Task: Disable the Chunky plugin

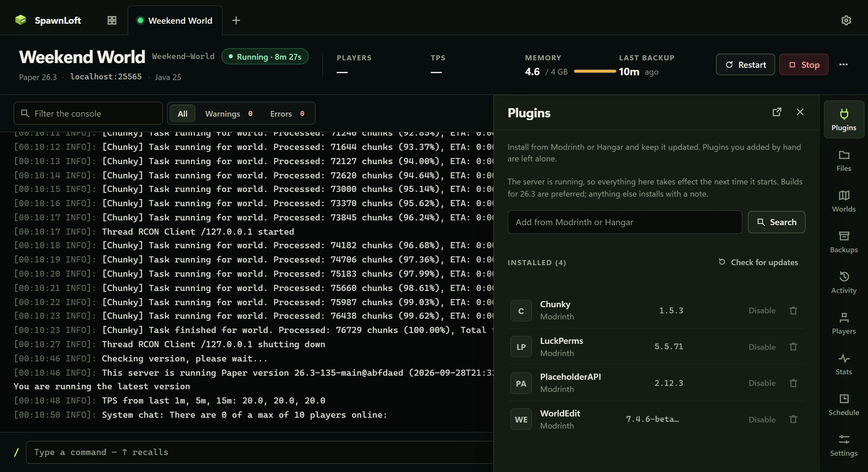Action: pyautogui.click(x=762, y=310)
